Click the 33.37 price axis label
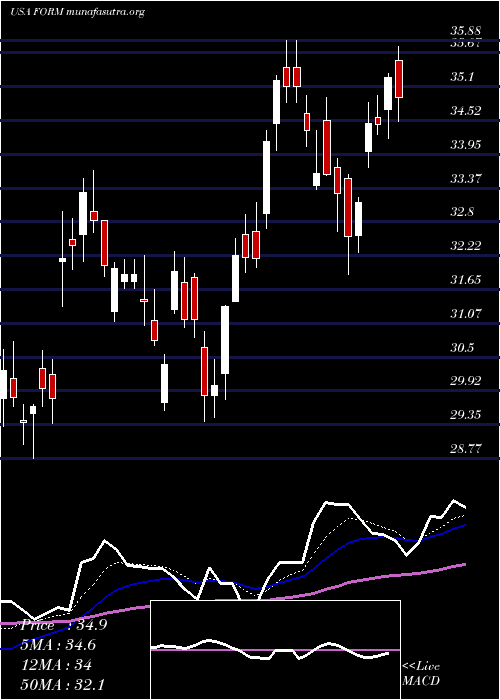Image resolution: width=500 pixels, height=700 pixels. [465, 179]
